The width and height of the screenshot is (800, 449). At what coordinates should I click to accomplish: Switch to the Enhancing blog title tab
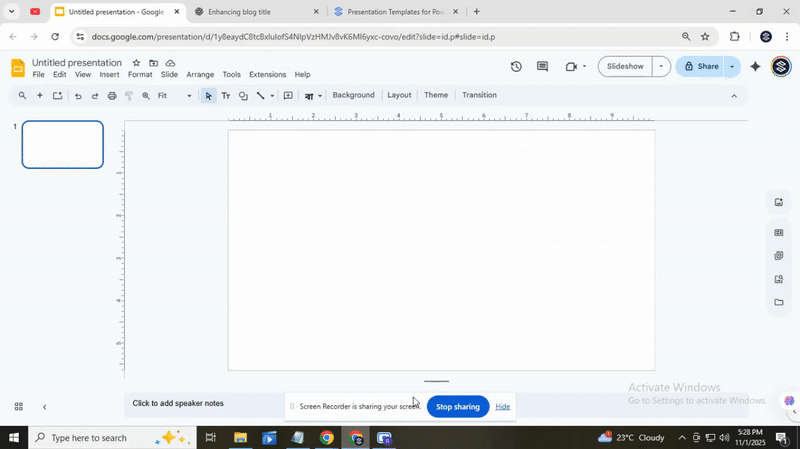pyautogui.click(x=248, y=12)
